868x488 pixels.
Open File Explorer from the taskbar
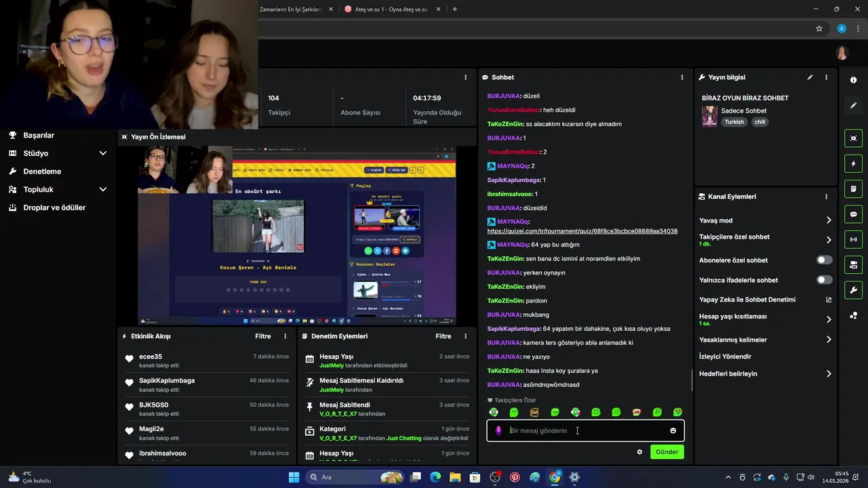[x=455, y=477]
